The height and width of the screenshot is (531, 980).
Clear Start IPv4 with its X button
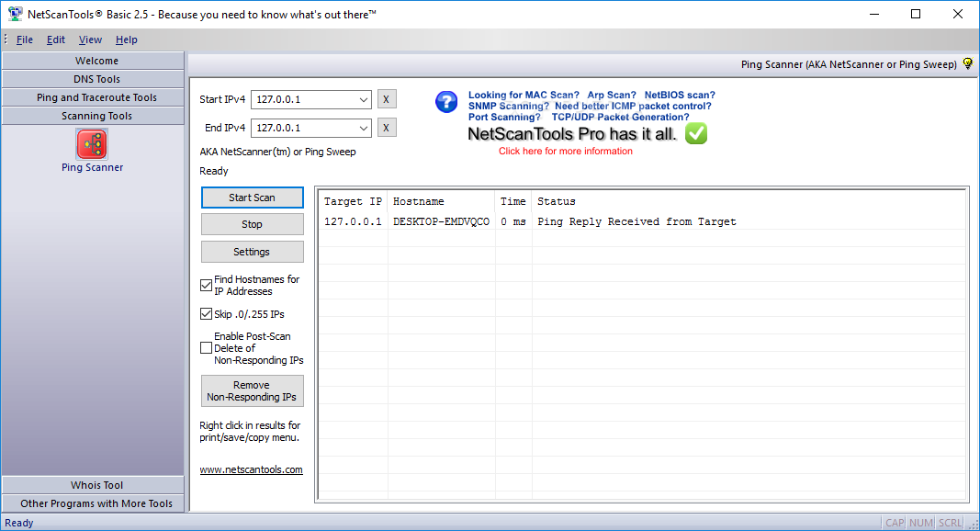pyautogui.click(x=387, y=99)
